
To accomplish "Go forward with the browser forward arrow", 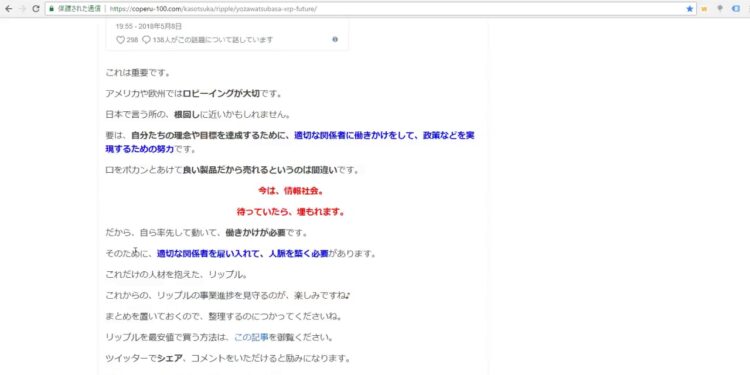I will [x=22, y=9].
